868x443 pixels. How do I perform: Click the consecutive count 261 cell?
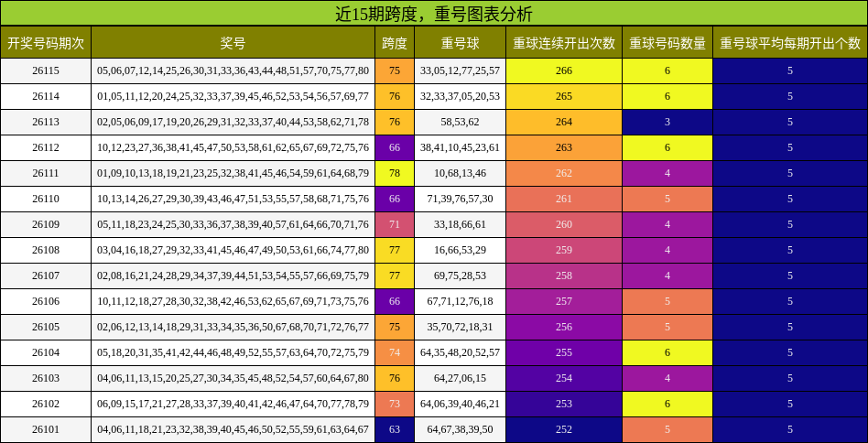564,199
